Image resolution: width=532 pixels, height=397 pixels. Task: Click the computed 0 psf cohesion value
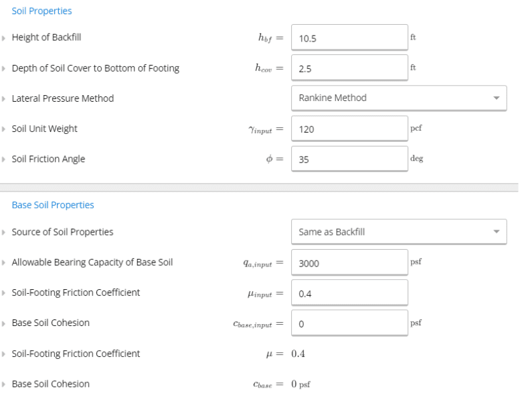click(300, 384)
